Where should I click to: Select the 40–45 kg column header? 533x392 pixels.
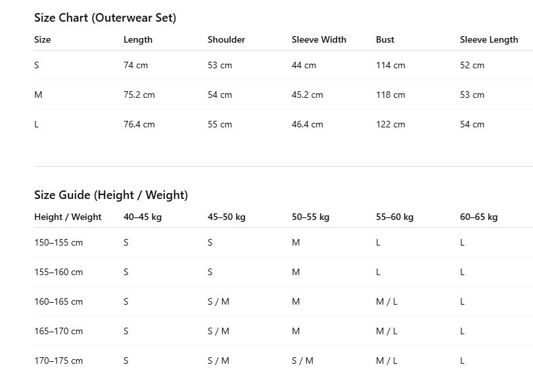143,217
